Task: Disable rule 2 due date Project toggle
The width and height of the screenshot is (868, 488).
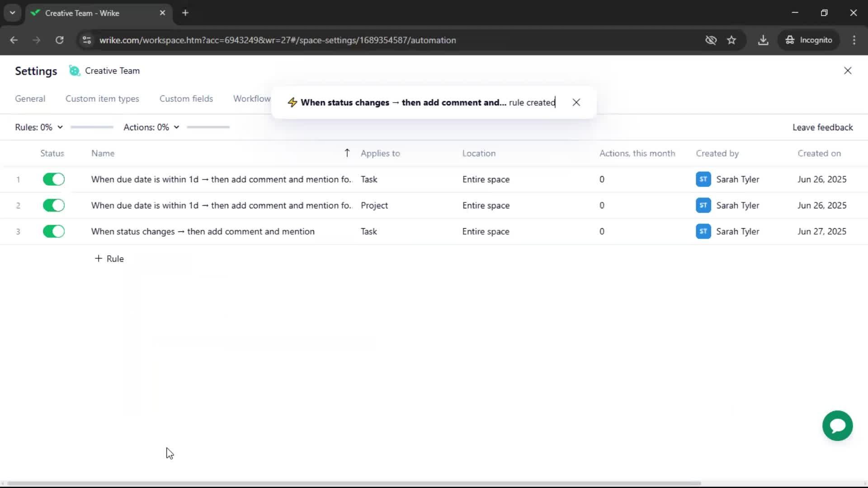Action: pos(54,206)
